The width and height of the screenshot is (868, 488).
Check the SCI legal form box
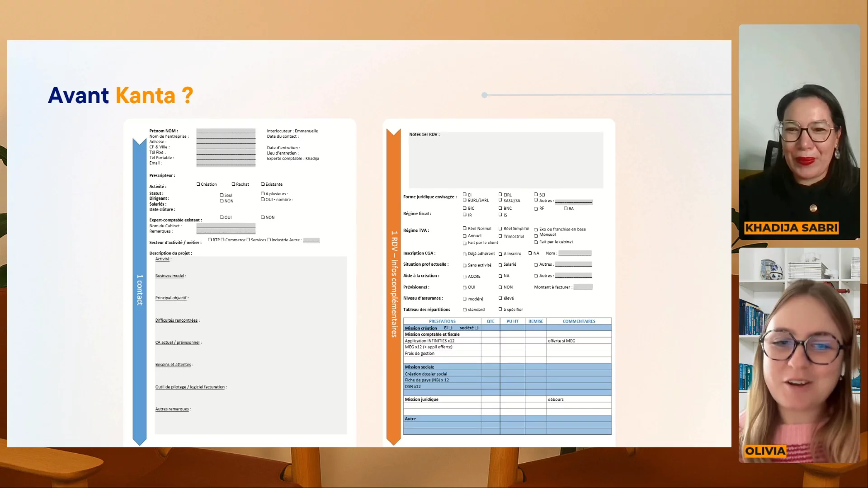pos(536,194)
